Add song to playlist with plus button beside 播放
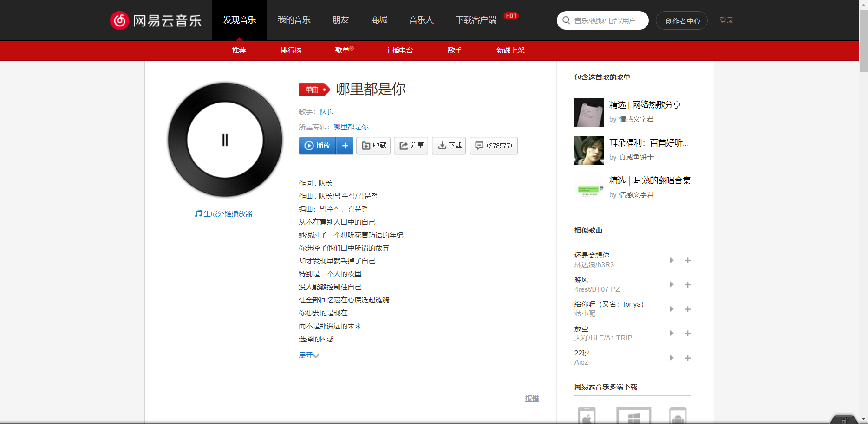Viewport: 868px width, 424px height. (x=345, y=146)
